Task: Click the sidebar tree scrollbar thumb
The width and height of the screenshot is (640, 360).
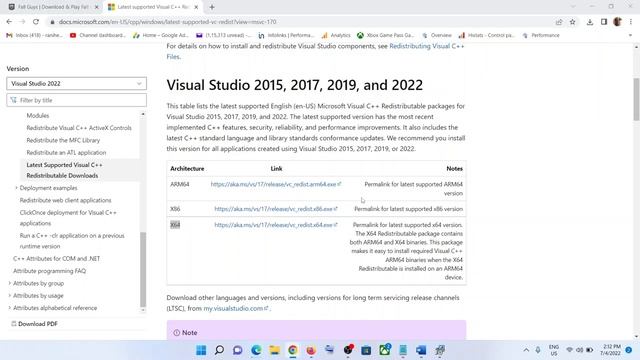Action: (x=143, y=269)
